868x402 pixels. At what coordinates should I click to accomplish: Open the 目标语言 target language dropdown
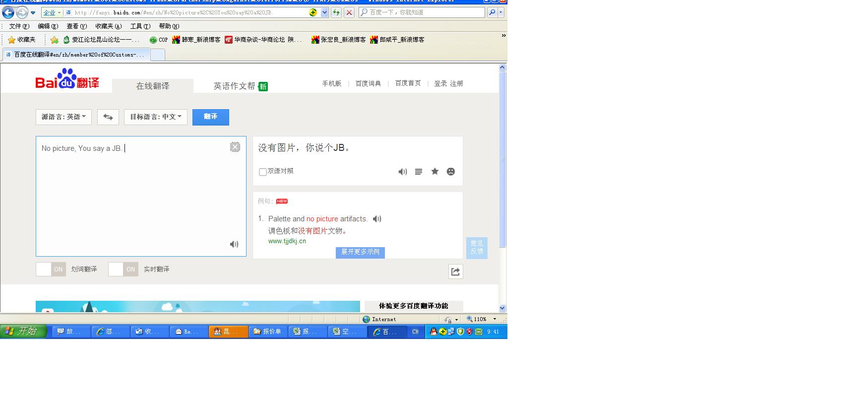[155, 117]
